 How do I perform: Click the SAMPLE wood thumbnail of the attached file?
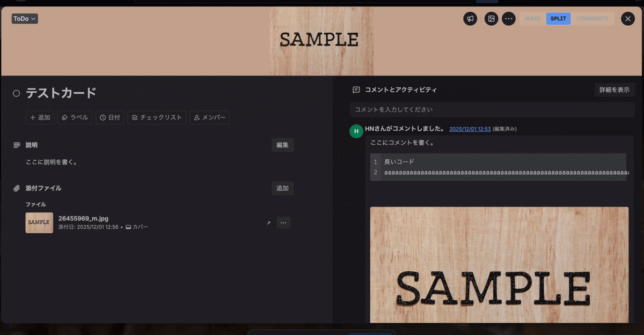[39, 222]
